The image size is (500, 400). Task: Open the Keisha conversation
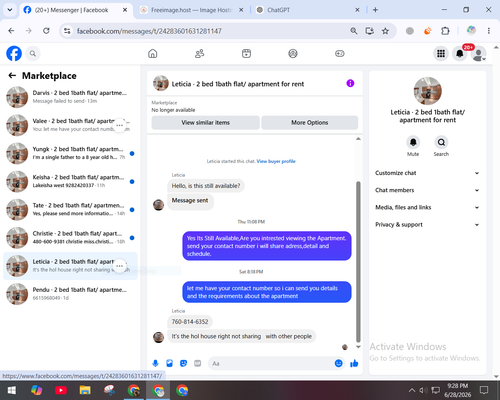point(70,181)
